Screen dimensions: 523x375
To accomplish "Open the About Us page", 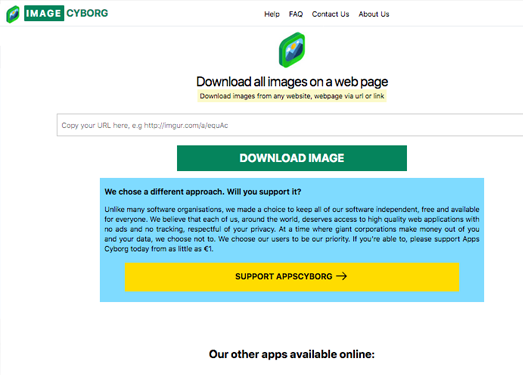I will click(x=374, y=14).
